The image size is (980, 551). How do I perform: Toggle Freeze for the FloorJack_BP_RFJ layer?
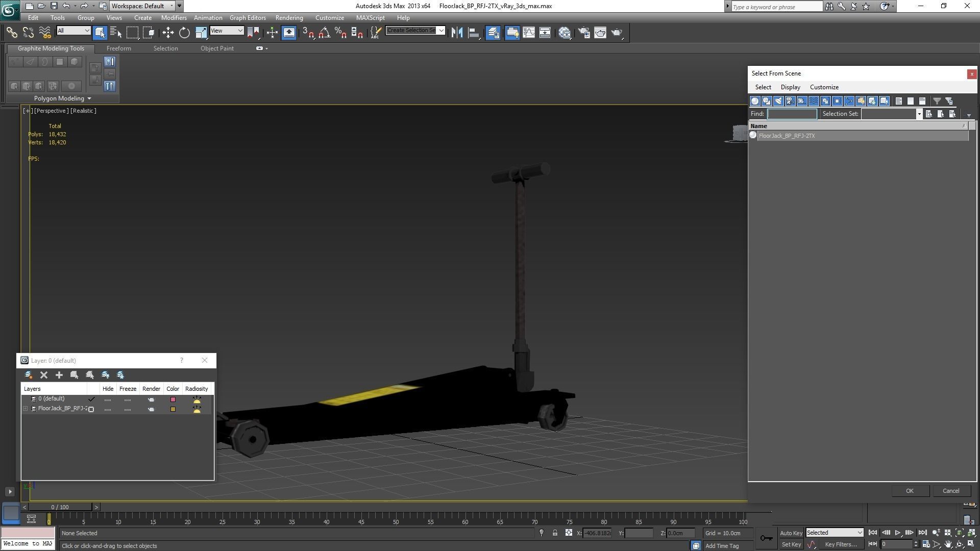point(128,409)
